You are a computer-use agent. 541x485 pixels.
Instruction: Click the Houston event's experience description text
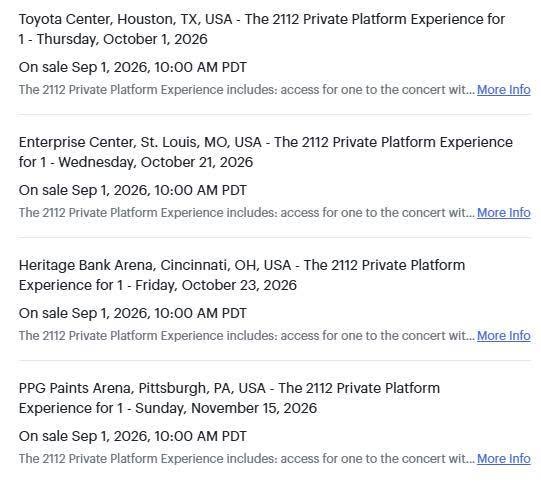pos(247,90)
